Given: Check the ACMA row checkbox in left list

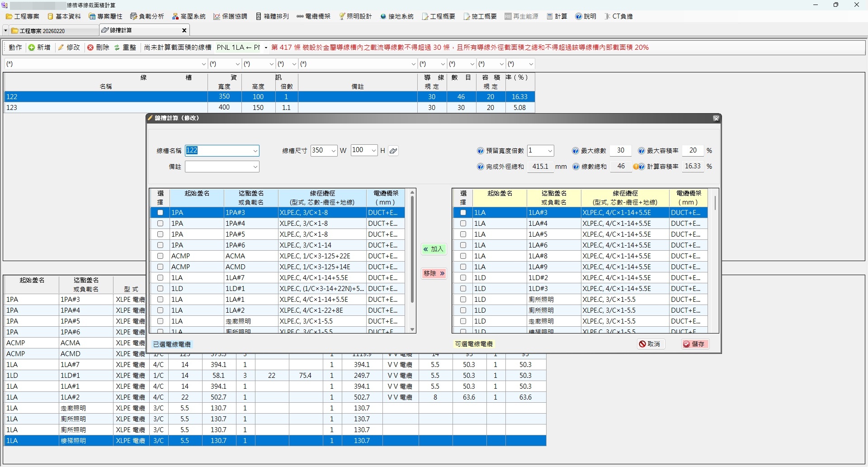Looking at the screenshot, I should pyautogui.click(x=160, y=256).
